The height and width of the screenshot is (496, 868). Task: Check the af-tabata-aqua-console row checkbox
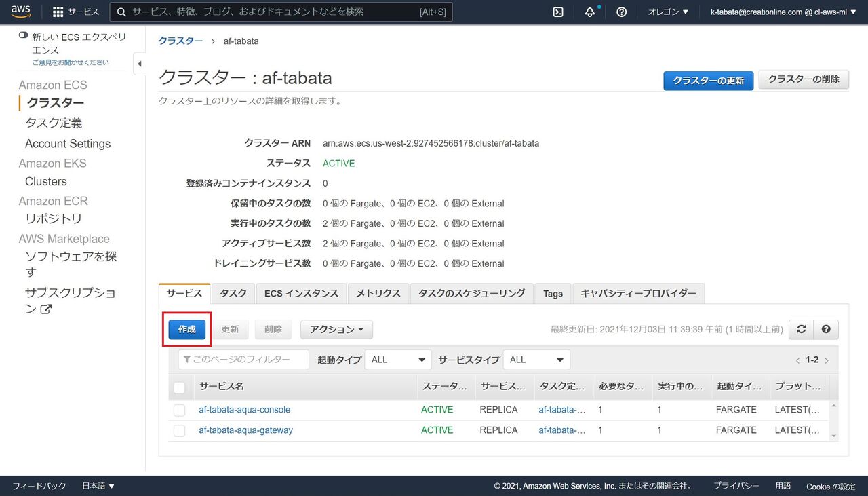179,411
